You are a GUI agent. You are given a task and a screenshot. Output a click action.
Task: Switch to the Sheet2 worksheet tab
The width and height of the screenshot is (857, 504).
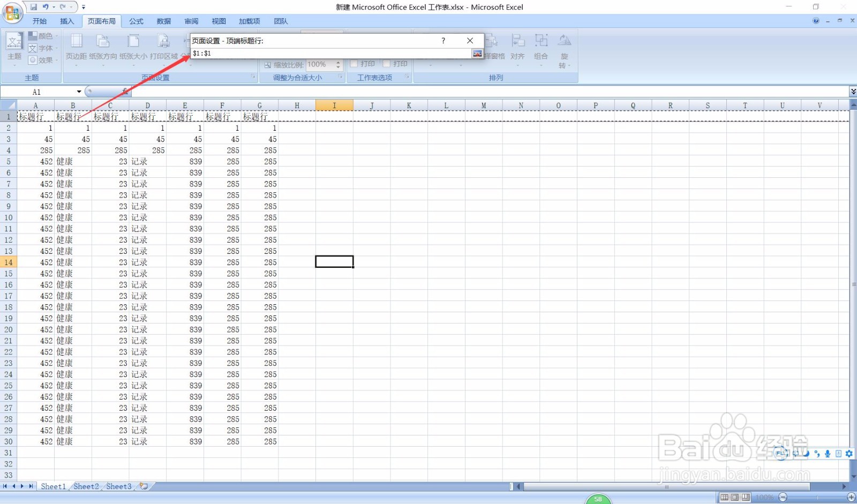point(86,486)
